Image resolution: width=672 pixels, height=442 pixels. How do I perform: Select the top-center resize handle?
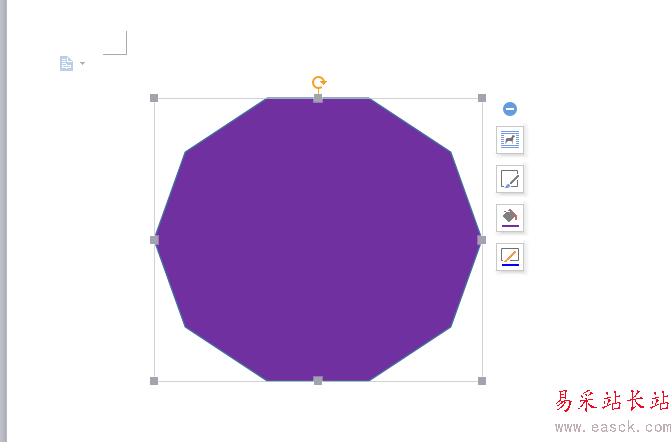(318, 98)
